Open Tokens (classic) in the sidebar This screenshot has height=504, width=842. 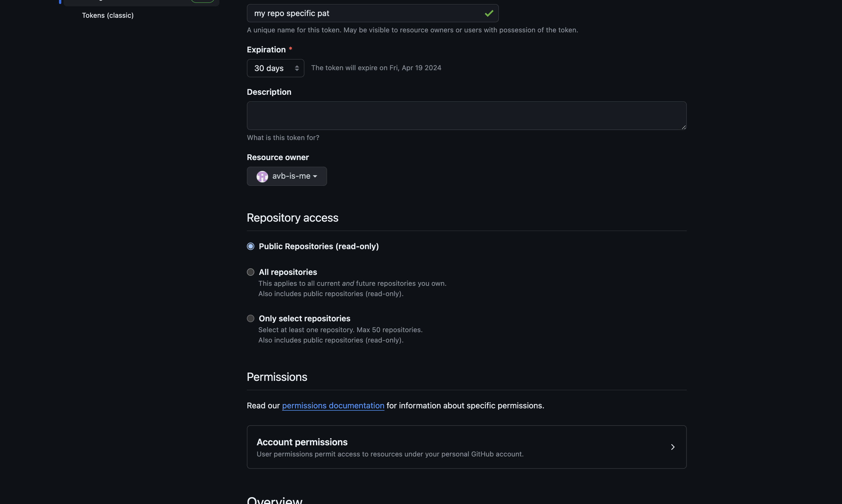pos(108,15)
